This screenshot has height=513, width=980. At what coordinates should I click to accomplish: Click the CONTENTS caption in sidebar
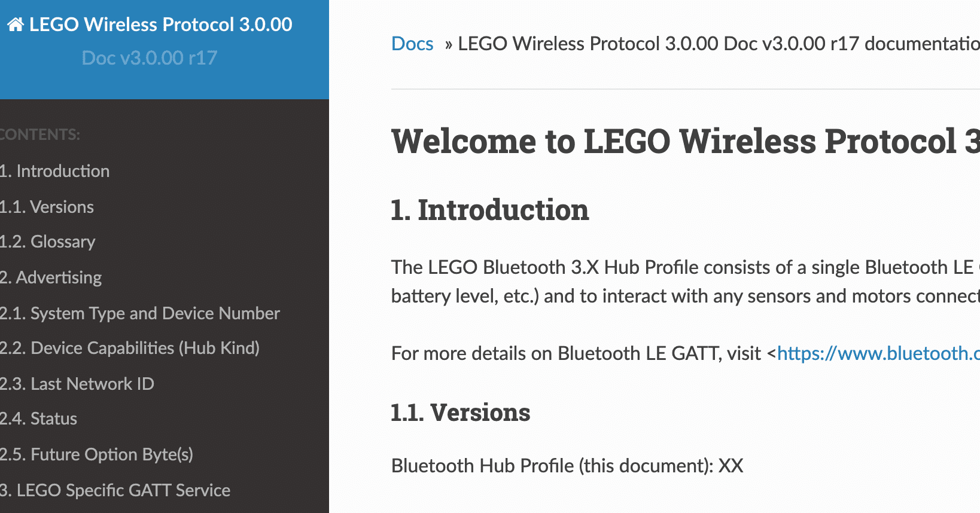point(39,135)
